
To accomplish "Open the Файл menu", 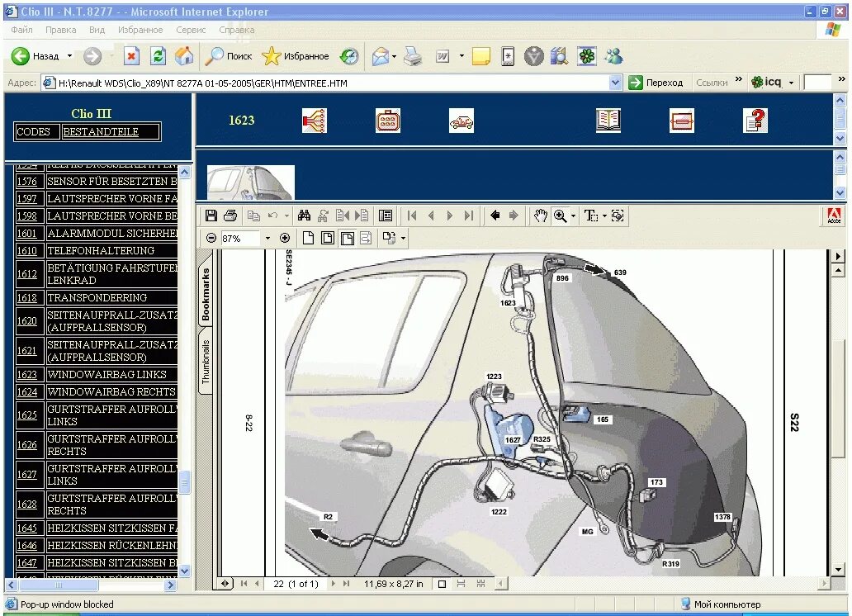I will click(x=21, y=30).
